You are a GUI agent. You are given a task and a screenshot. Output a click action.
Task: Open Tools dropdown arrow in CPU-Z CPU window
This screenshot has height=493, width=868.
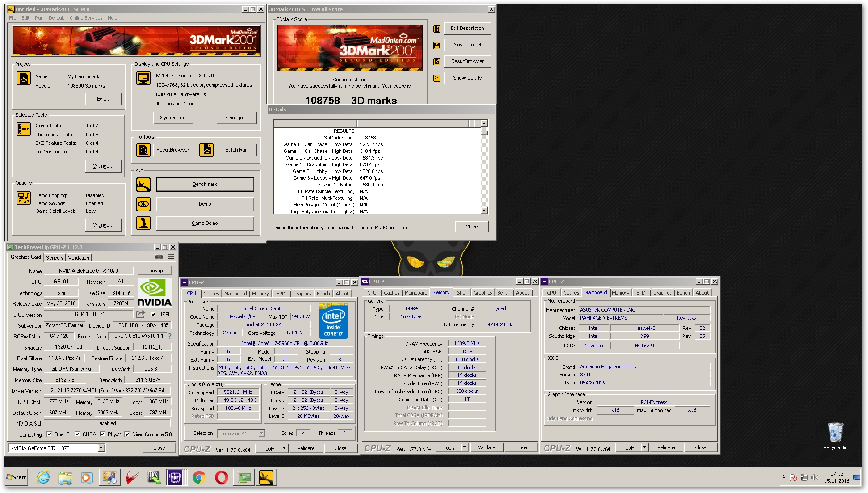[284, 448]
